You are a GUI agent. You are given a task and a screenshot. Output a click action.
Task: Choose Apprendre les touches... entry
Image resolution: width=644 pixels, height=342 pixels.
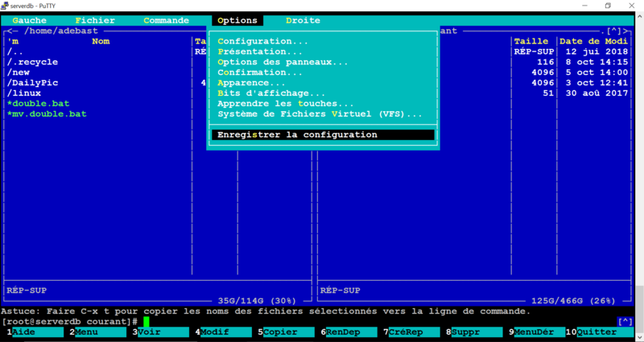[x=286, y=104]
